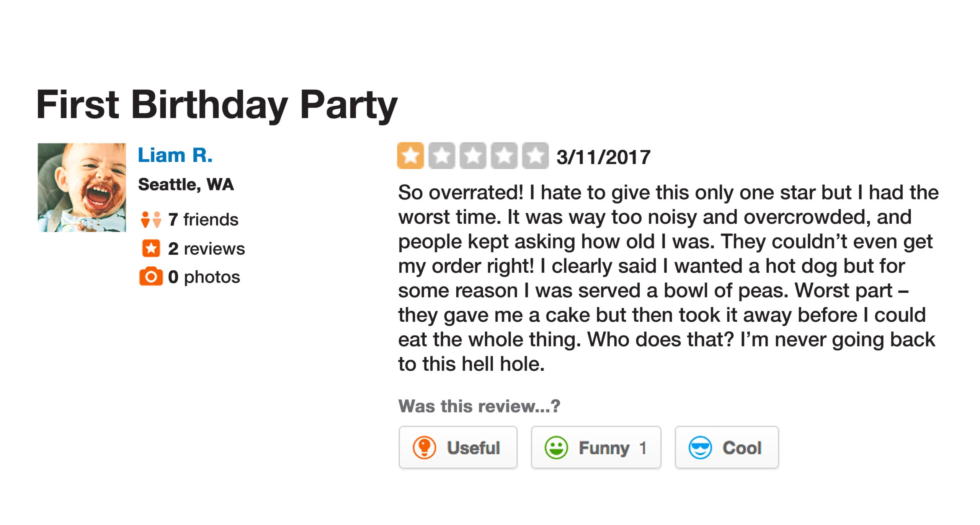Click the blue Cool sunglasses icon

click(700, 447)
